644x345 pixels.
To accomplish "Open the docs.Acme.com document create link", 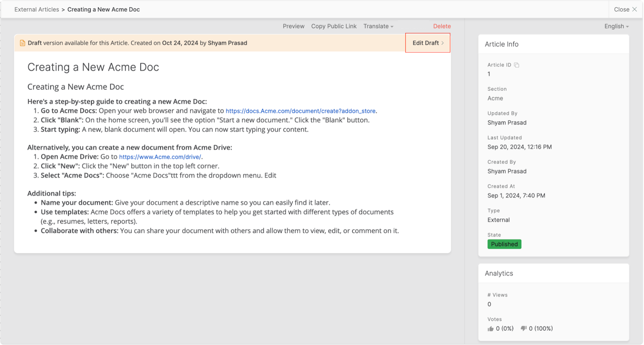I will (301, 111).
